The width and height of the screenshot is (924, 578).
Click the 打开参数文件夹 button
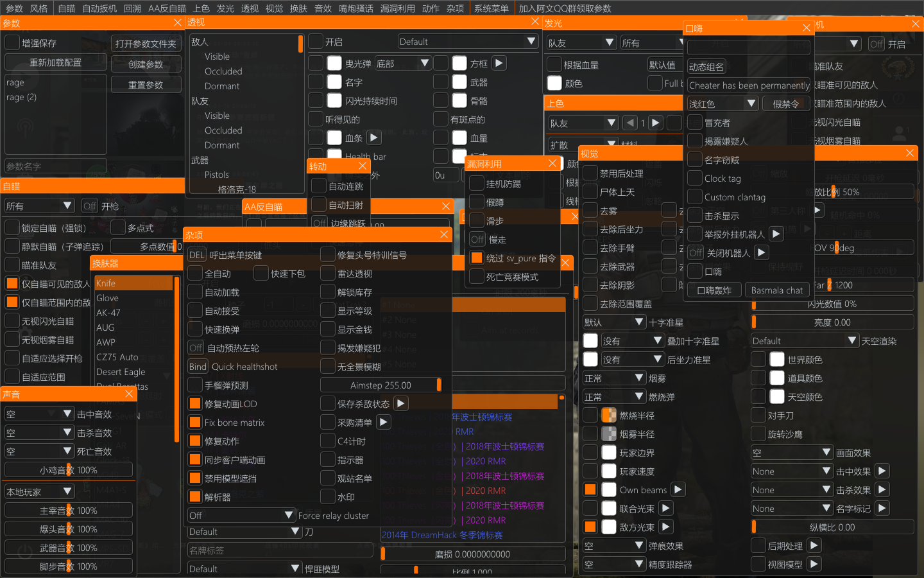point(146,44)
